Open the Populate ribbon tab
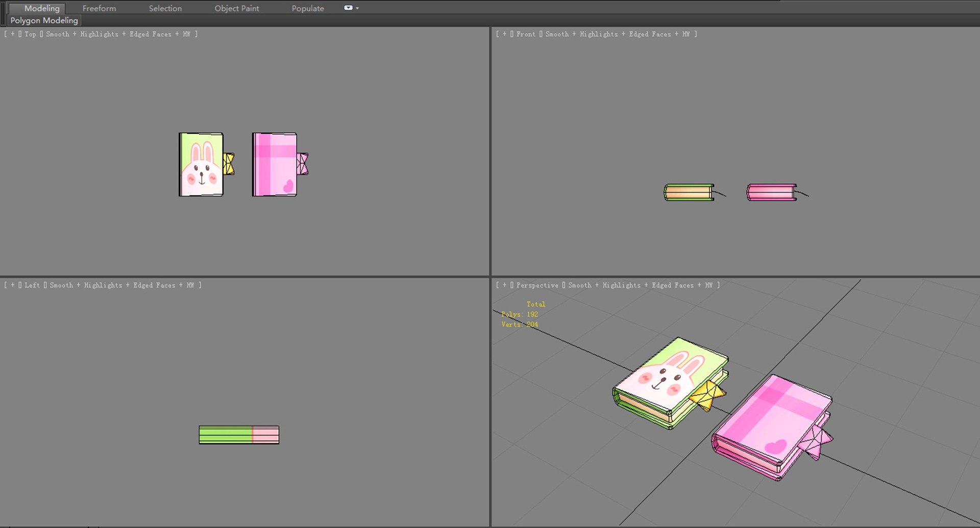This screenshot has height=528, width=980. click(308, 8)
